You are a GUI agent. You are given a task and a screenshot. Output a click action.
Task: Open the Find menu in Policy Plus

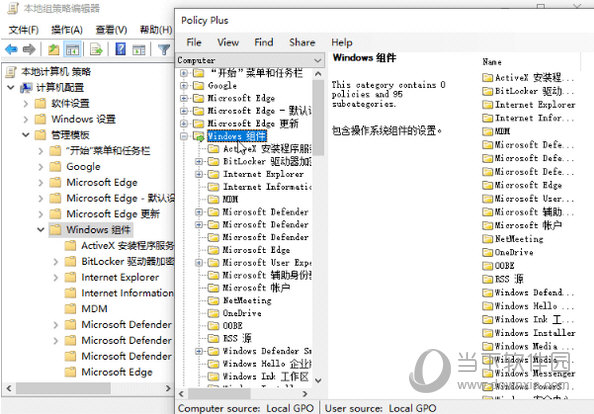coord(264,42)
